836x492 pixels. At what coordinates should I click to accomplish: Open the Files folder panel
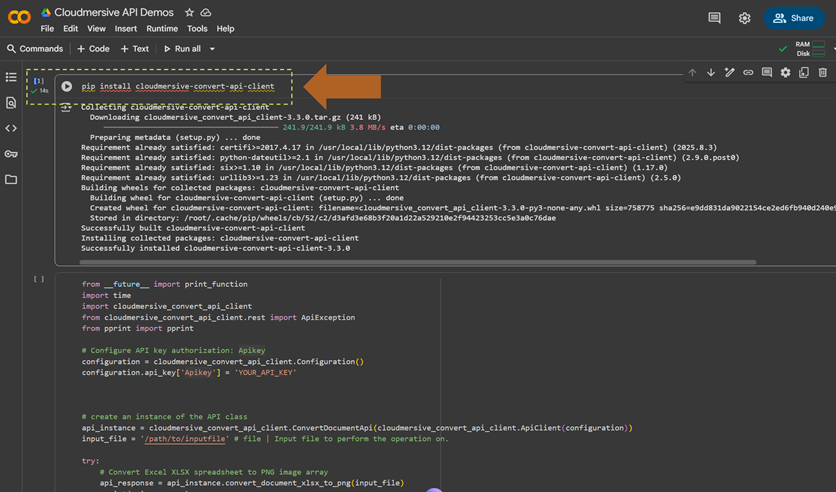tap(11, 180)
